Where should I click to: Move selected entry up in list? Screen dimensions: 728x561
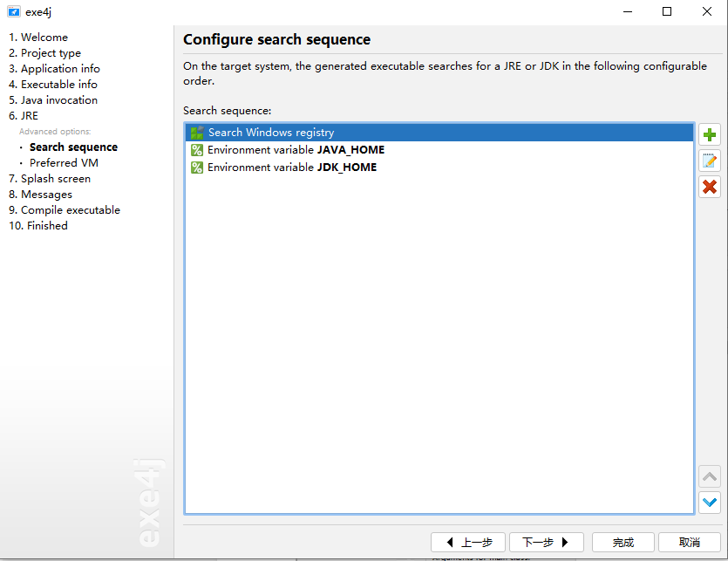[709, 476]
